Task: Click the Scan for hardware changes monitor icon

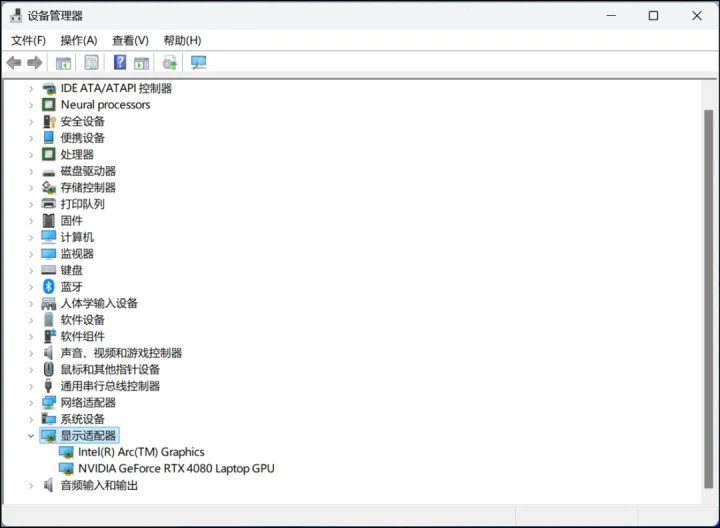Action: [x=198, y=62]
